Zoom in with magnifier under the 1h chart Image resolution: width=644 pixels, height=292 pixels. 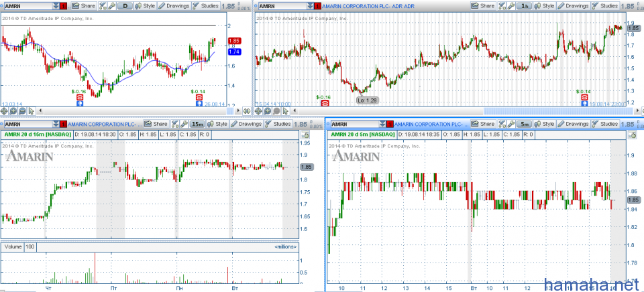[268, 111]
